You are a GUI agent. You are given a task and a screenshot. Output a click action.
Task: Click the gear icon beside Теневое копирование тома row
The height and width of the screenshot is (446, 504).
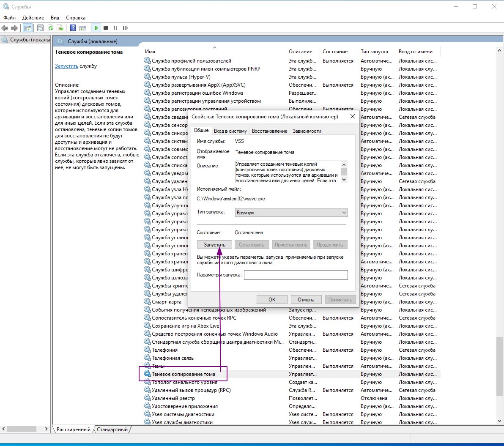147,374
